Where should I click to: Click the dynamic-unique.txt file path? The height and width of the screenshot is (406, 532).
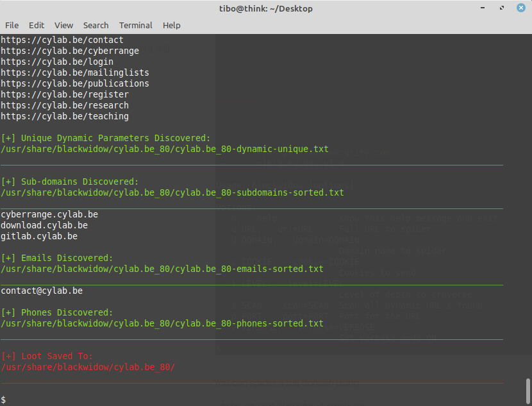[165, 149]
